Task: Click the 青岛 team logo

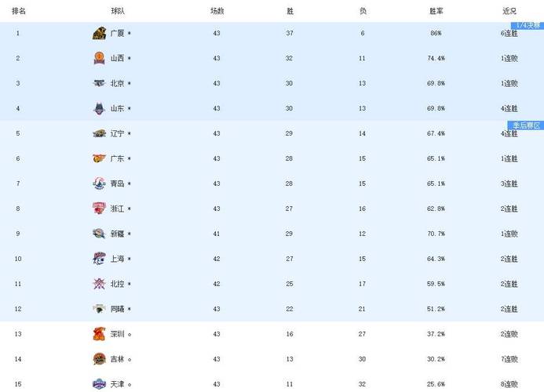Action: pyautogui.click(x=99, y=183)
